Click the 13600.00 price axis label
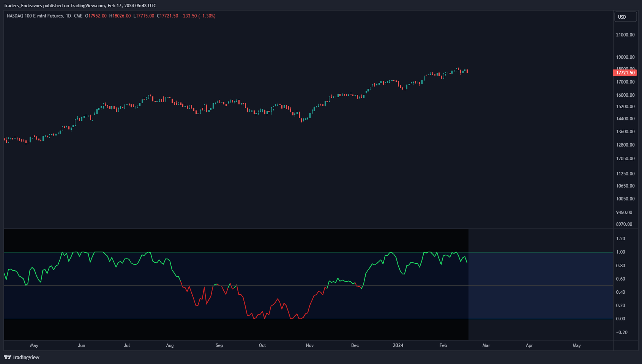642x364 pixels. (625, 132)
